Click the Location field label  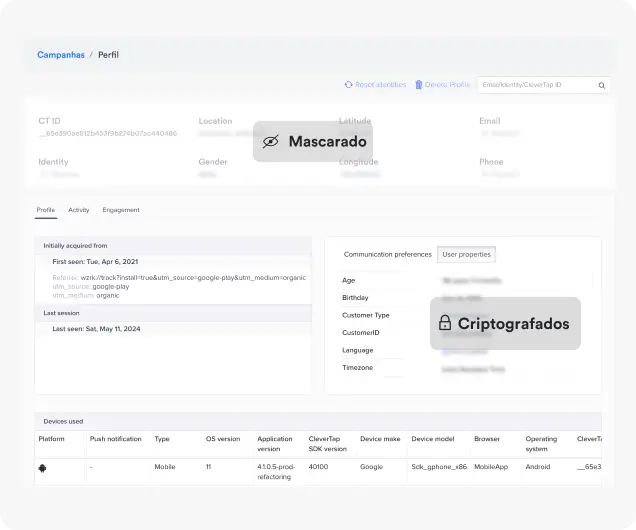coord(215,121)
